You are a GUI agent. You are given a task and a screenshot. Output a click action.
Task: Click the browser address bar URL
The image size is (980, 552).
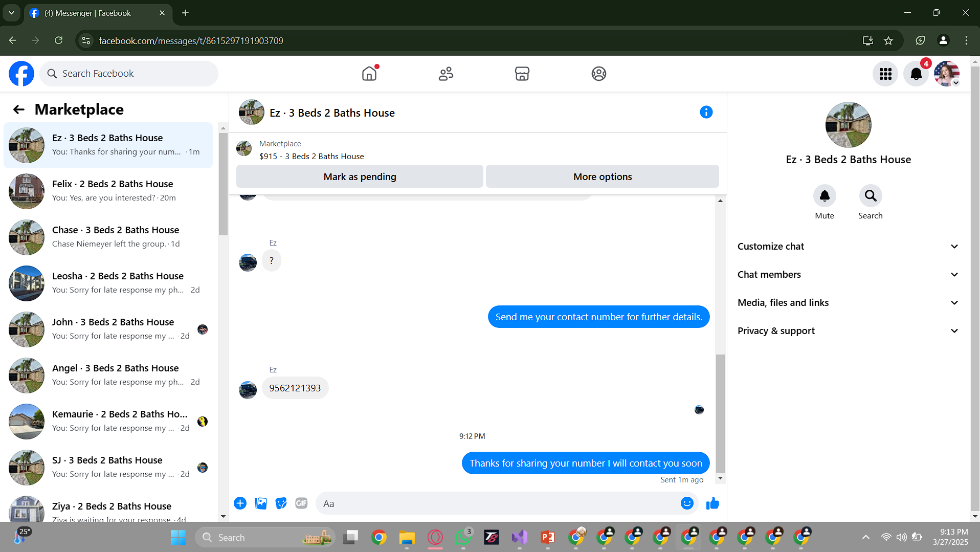coord(191,40)
